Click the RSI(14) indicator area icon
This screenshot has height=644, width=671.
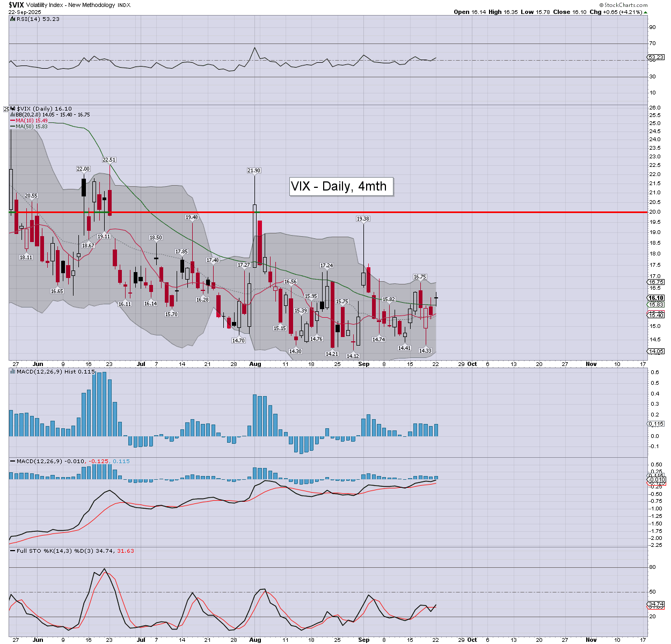click(x=12, y=19)
